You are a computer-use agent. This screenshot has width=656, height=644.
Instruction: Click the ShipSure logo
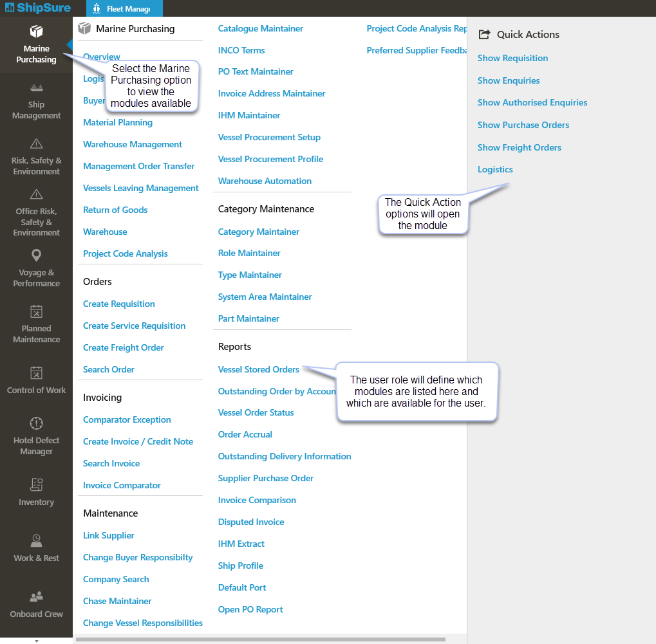[x=37, y=8]
